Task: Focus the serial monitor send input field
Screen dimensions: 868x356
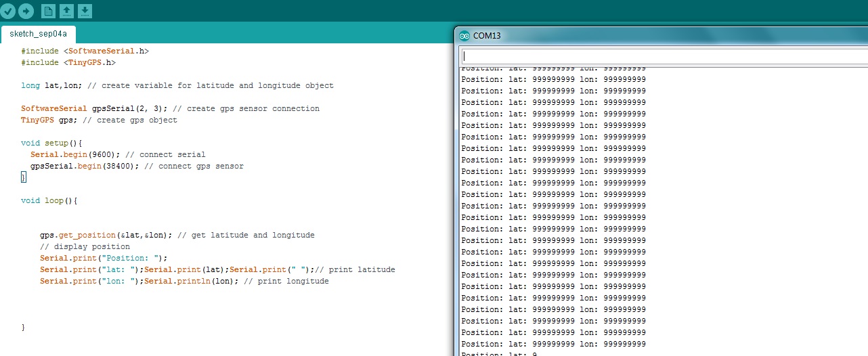Action: point(664,57)
